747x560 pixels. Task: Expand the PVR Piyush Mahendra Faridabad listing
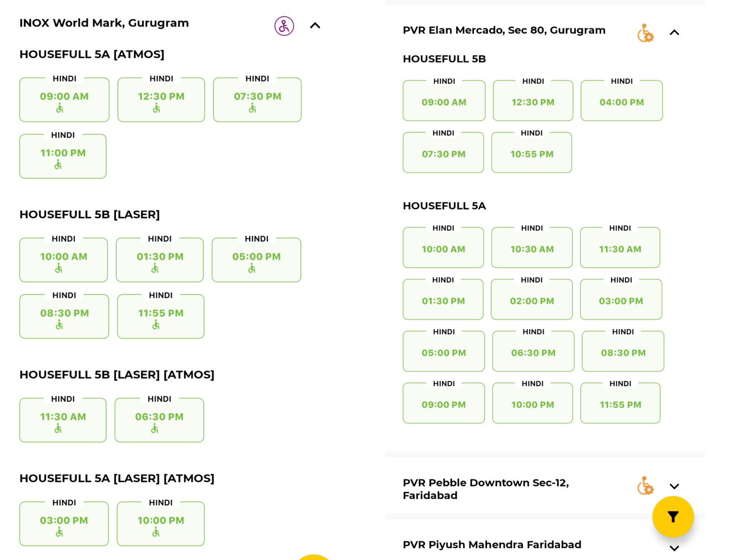tap(674, 548)
